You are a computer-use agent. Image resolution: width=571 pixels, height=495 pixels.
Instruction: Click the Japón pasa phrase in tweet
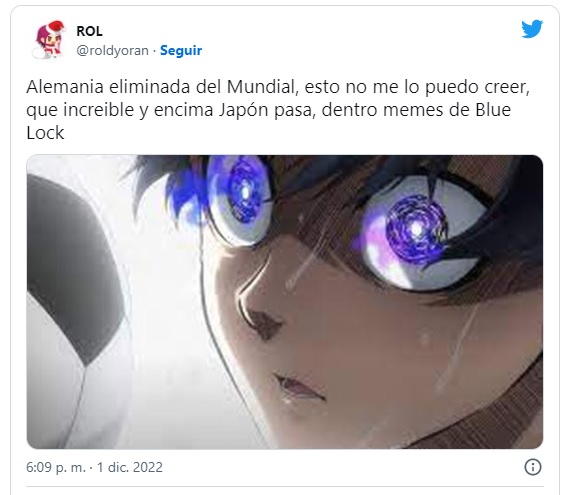click(x=265, y=110)
